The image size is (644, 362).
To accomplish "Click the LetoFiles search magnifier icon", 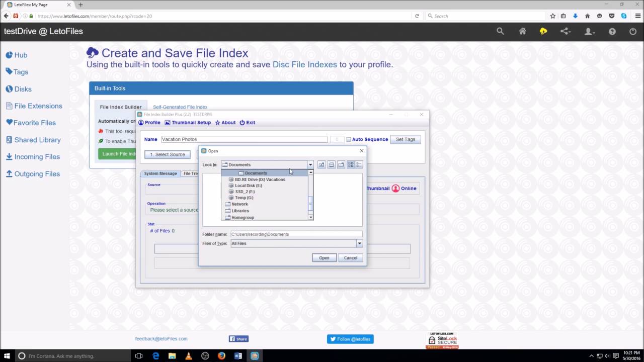I will coord(500,31).
